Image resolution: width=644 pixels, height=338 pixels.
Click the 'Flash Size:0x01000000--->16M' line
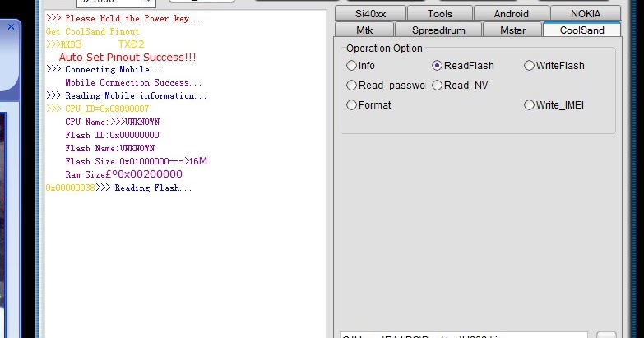(x=136, y=161)
